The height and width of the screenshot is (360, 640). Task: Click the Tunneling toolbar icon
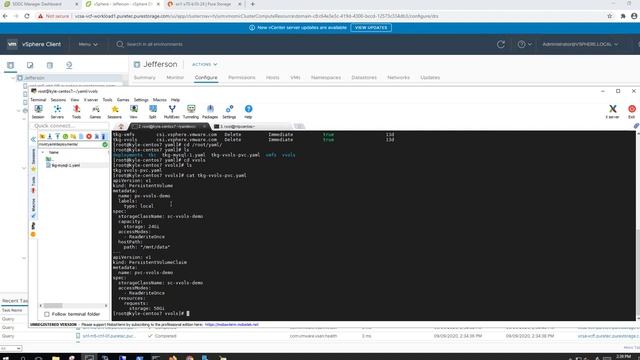tap(191, 111)
